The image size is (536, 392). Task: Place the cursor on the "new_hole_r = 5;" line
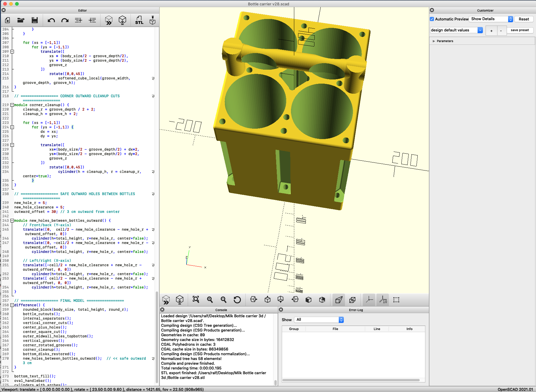(x=30, y=203)
